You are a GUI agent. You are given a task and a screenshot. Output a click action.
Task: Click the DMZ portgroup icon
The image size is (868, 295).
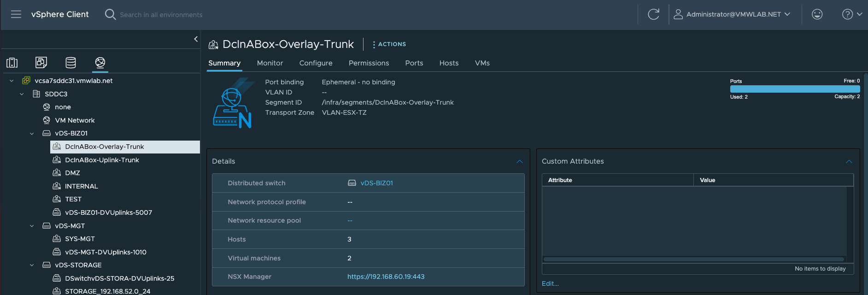coord(57,173)
